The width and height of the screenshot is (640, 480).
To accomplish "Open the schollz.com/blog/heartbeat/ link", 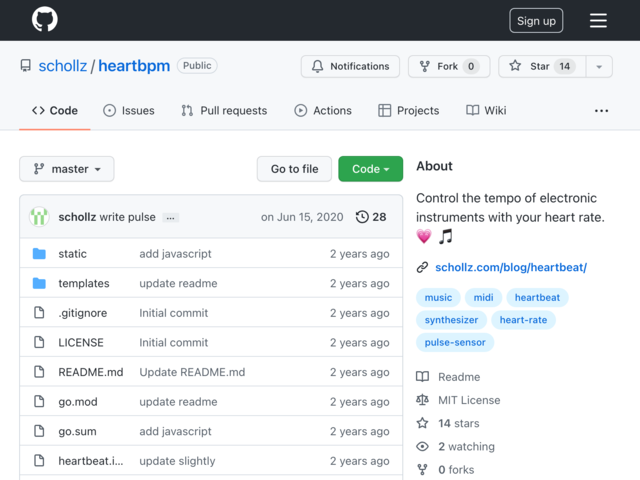I will (x=511, y=267).
